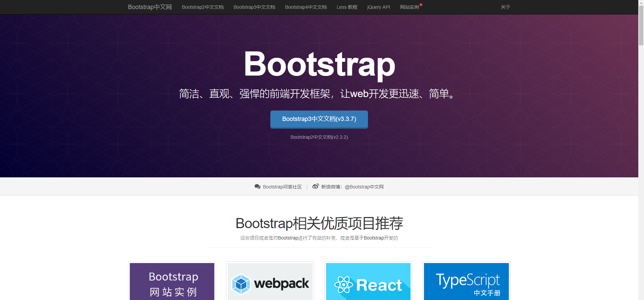
Task: Open the @Bootstrap中文网 Weibo link
Action: click(364, 187)
